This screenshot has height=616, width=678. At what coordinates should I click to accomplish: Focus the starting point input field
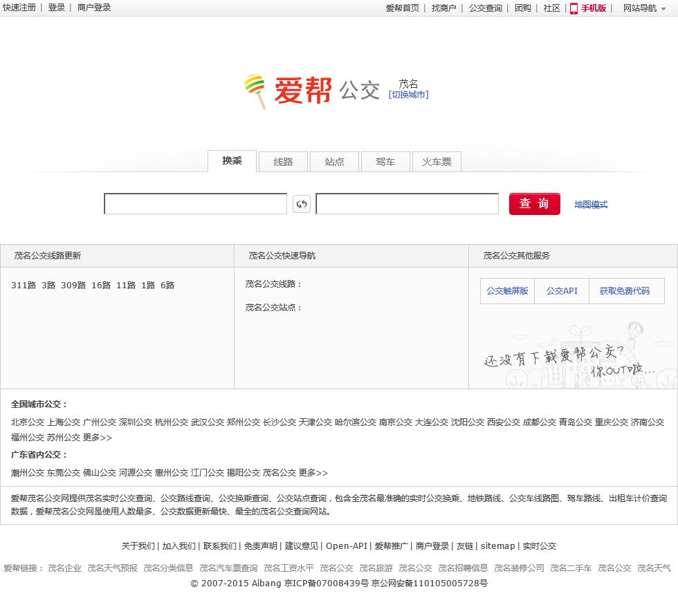click(195, 204)
